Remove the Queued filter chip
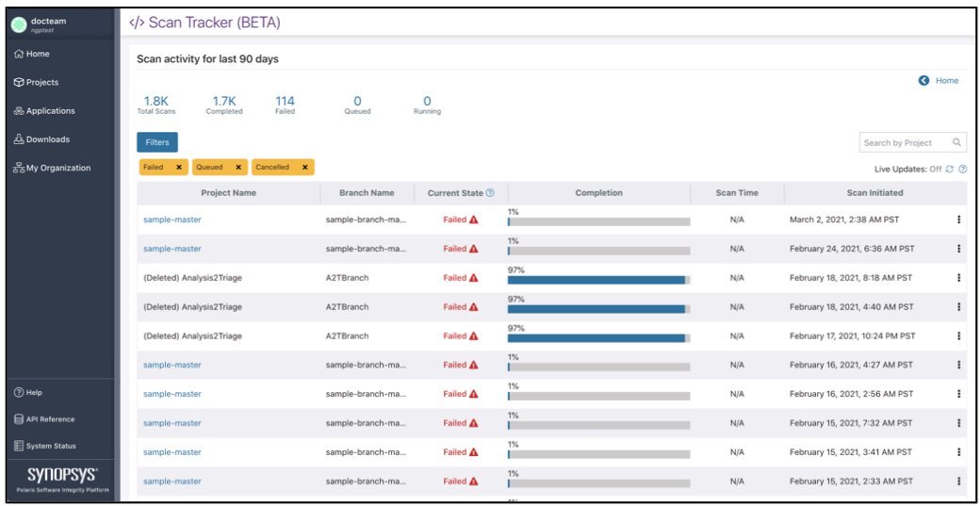The image size is (980, 506). click(238, 168)
